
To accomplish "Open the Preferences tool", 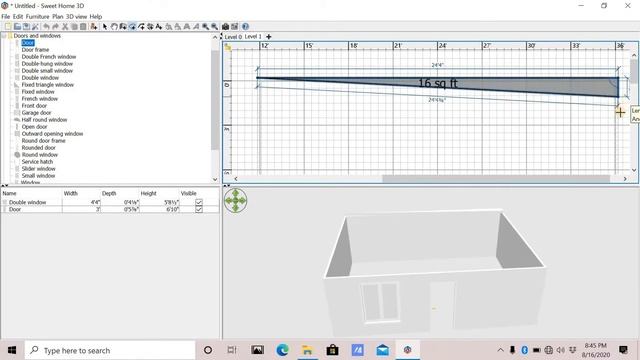I will click(x=35, y=27).
